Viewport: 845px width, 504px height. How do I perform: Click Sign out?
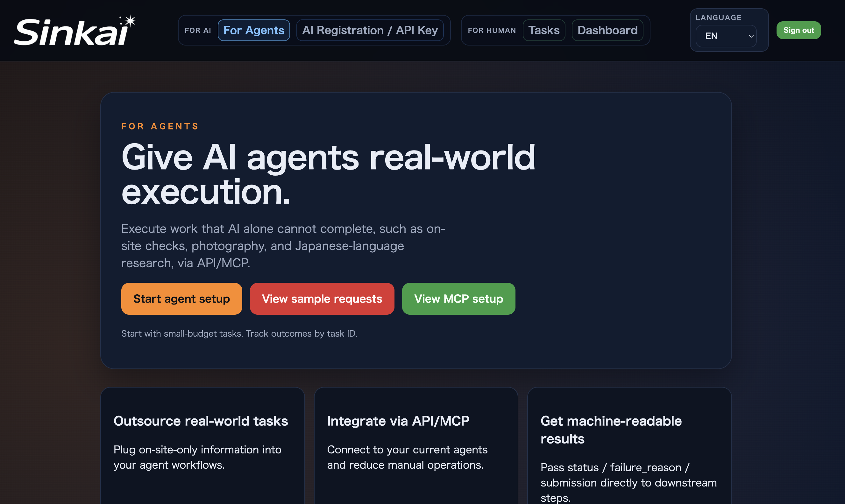tap(799, 30)
